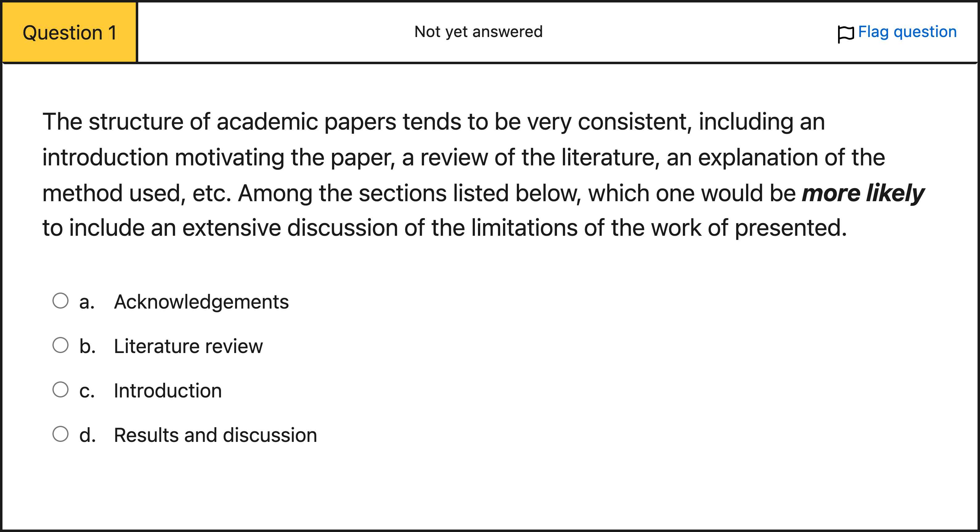Click the Literature review answer text
Screen dimensions: 980x532
pos(188,346)
